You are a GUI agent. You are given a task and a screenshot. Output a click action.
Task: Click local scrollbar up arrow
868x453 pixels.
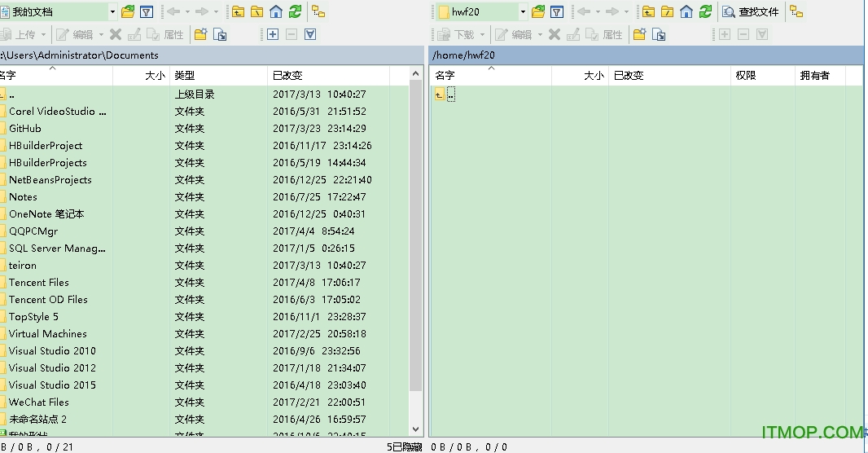click(416, 73)
